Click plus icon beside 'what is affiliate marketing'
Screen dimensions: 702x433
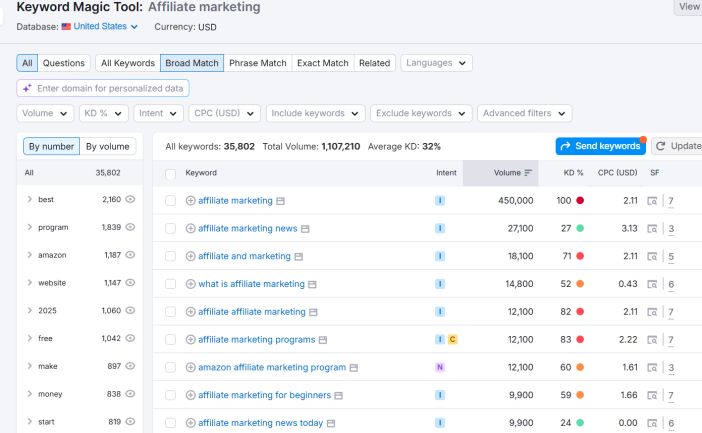point(191,284)
